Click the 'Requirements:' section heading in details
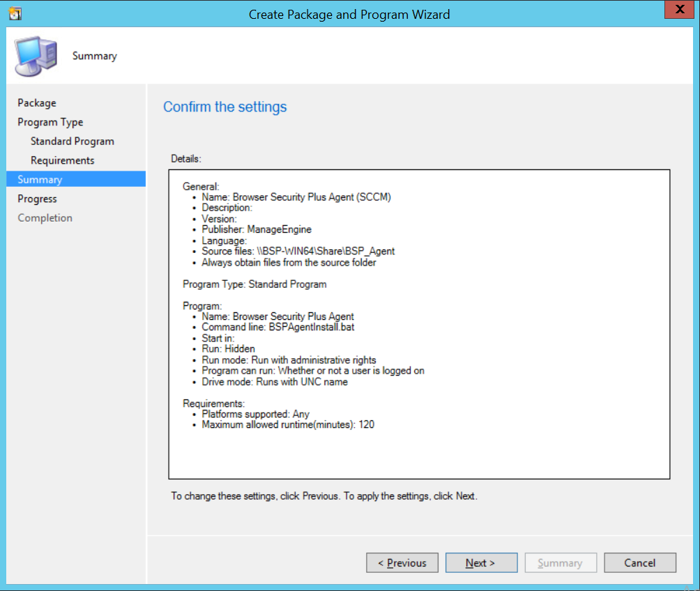Image resolution: width=700 pixels, height=591 pixels. pos(214,404)
